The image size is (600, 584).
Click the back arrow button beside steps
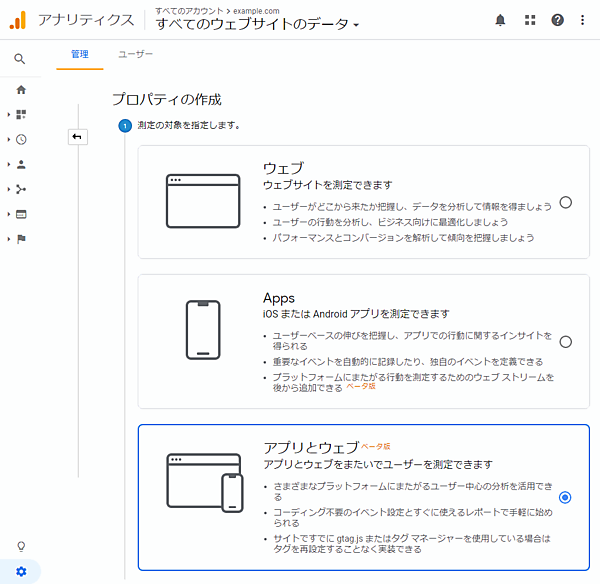click(x=78, y=137)
